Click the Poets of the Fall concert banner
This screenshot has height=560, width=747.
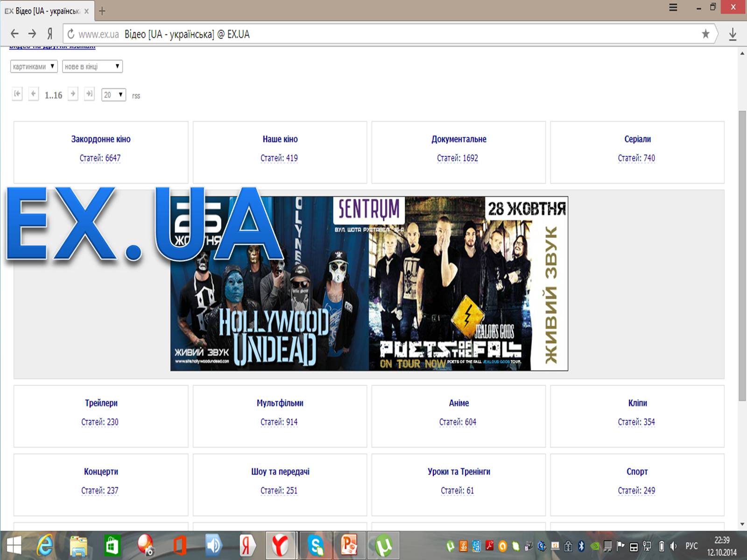coord(468,284)
